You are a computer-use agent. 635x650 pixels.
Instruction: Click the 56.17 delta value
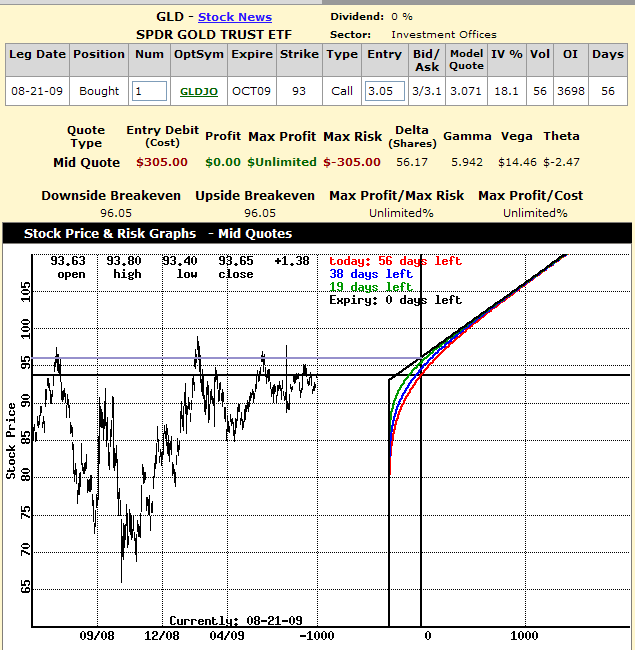[412, 162]
